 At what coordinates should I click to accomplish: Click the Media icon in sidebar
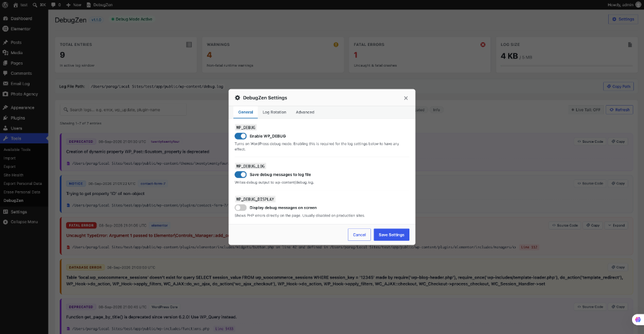point(5,53)
